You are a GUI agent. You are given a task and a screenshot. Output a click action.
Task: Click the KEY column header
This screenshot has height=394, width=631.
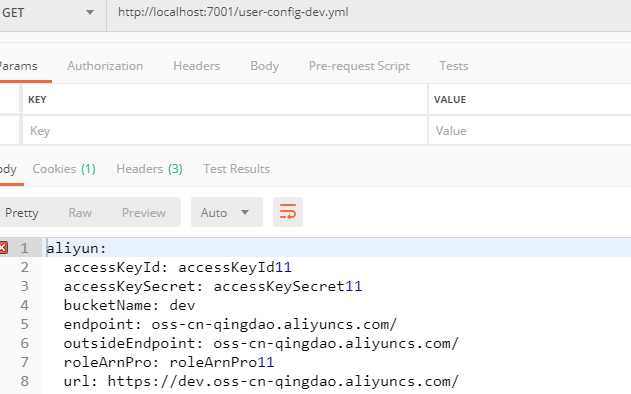click(37, 99)
